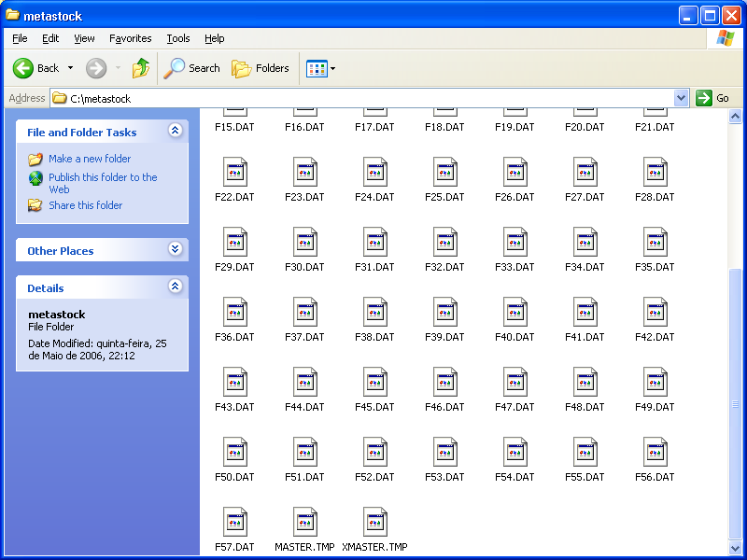Select the MASTER.TMP file icon
Viewport: 747px width, 560px height.
click(304, 523)
